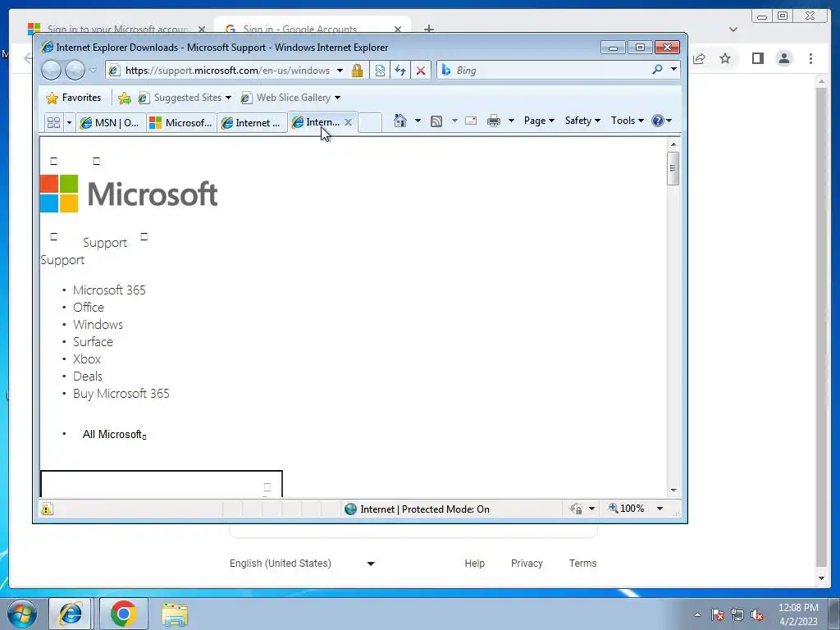Switch to Chrome's Microsoft account sign-in tab
This screenshot has height=630, width=840.
[116, 29]
